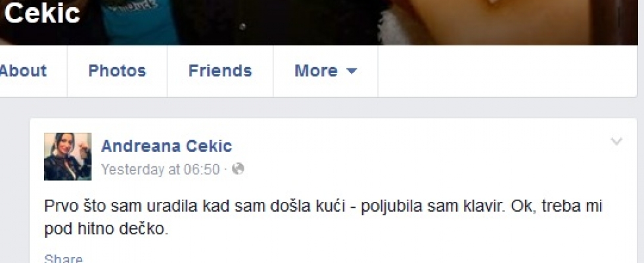Click the small arrow beside More
The image size is (644, 263).
coord(352,71)
